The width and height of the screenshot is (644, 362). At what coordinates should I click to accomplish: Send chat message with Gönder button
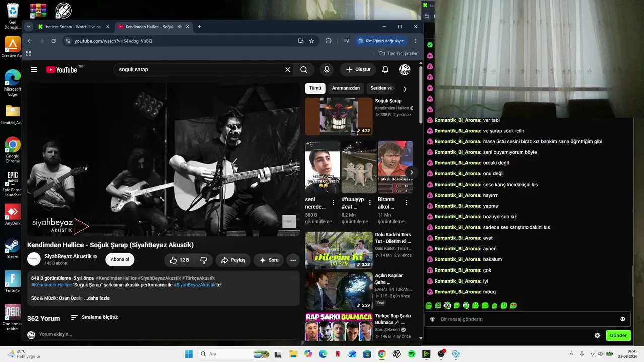click(x=618, y=336)
